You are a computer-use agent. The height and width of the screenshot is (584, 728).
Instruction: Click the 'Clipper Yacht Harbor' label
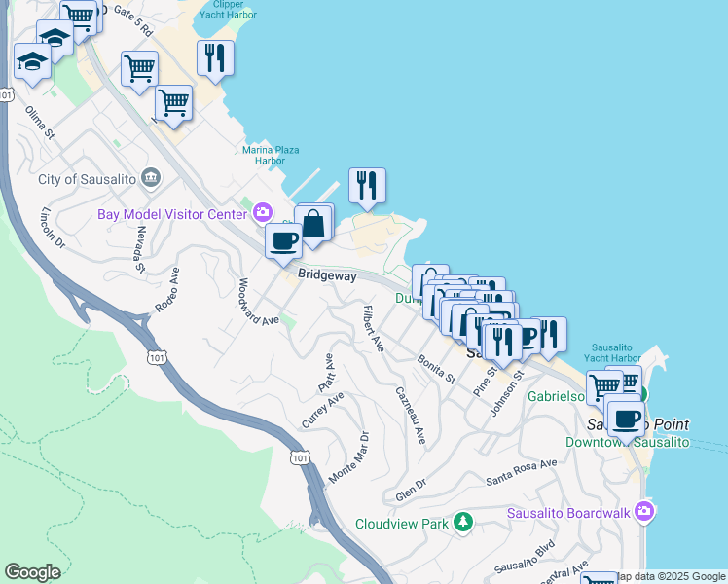click(x=228, y=10)
